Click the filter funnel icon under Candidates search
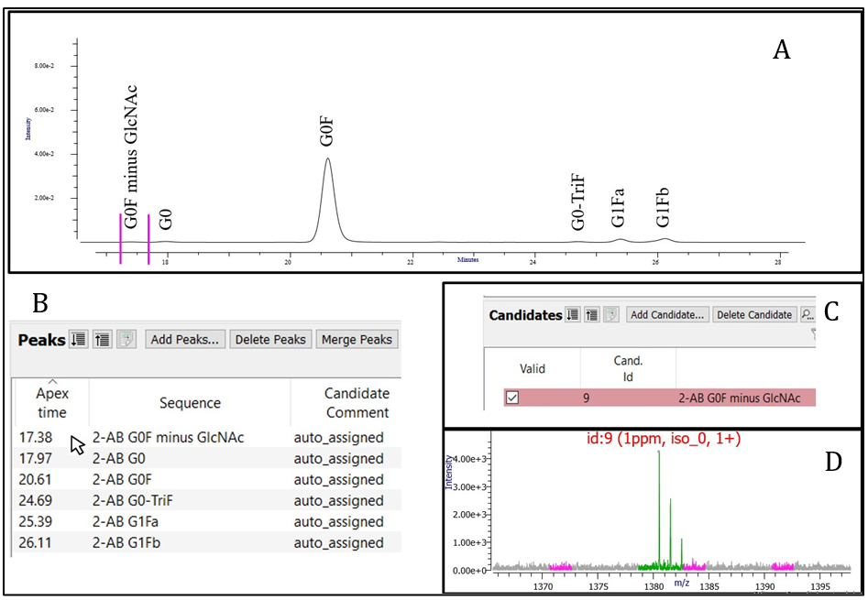The image size is (868, 600). (812, 335)
